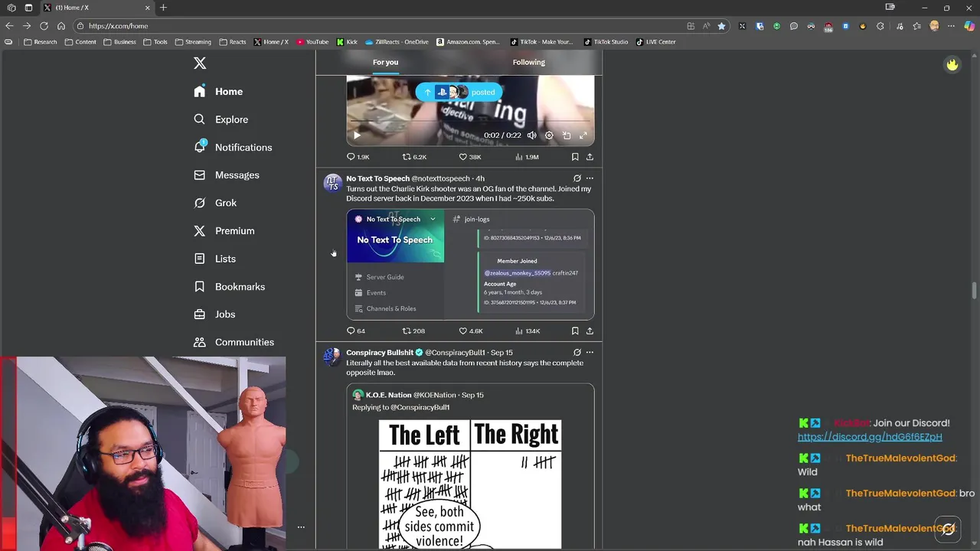Open Premium in the sidebar
The width and height of the screenshot is (980, 551).
[224, 230]
